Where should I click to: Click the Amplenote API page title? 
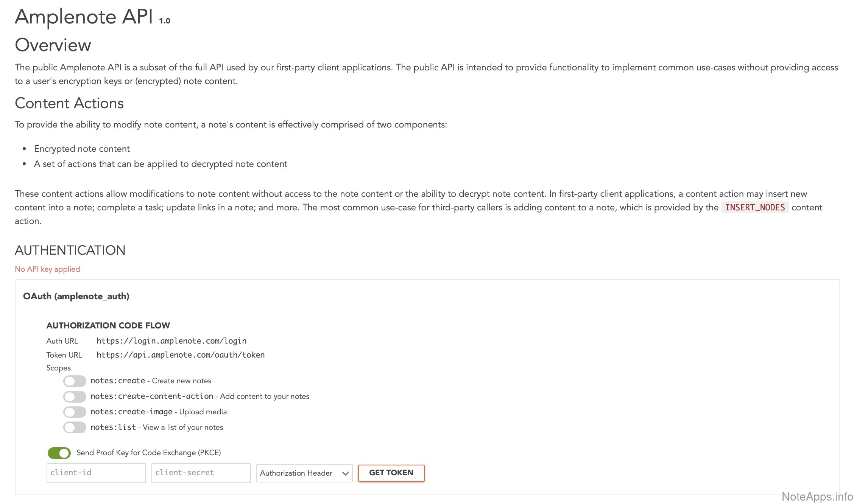[x=84, y=17]
